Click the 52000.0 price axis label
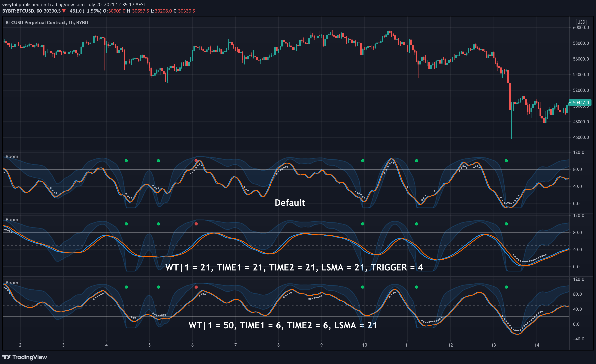Image resolution: width=596 pixels, height=364 pixels. pyautogui.click(x=581, y=90)
